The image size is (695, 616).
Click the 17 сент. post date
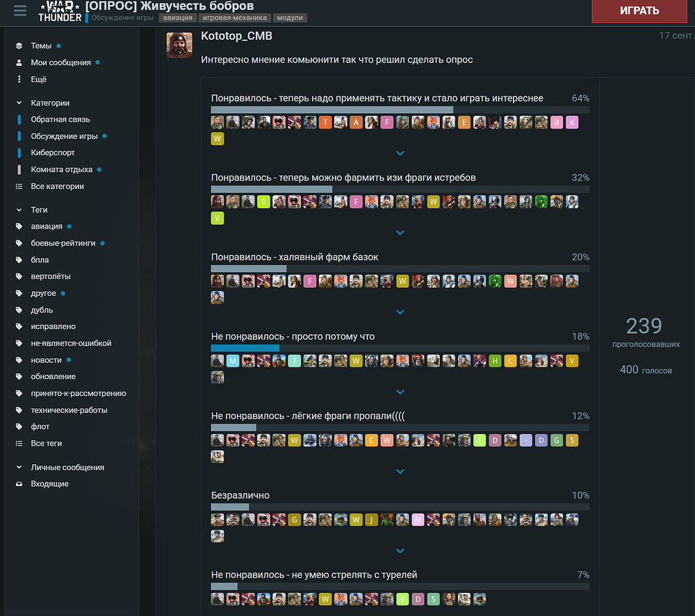[x=676, y=36]
